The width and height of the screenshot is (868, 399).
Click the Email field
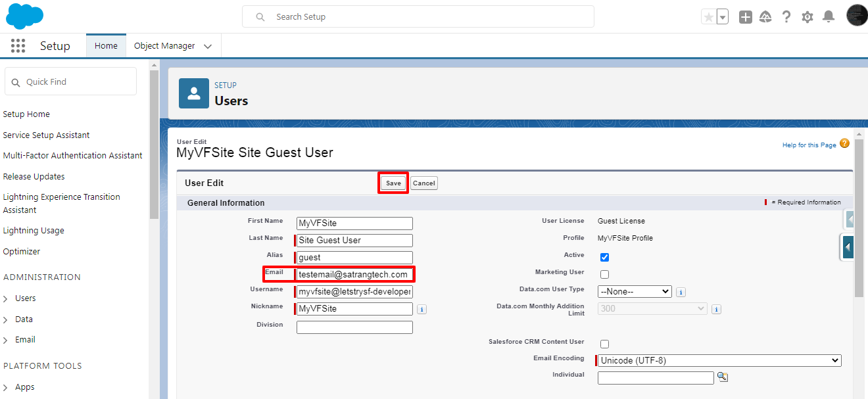pyautogui.click(x=354, y=274)
